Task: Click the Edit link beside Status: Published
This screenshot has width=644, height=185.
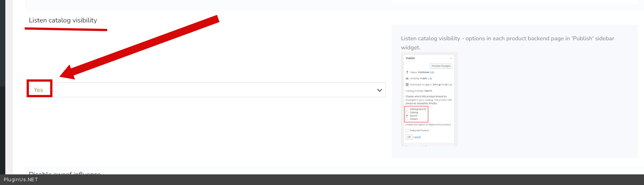Action: pos(432,72)
